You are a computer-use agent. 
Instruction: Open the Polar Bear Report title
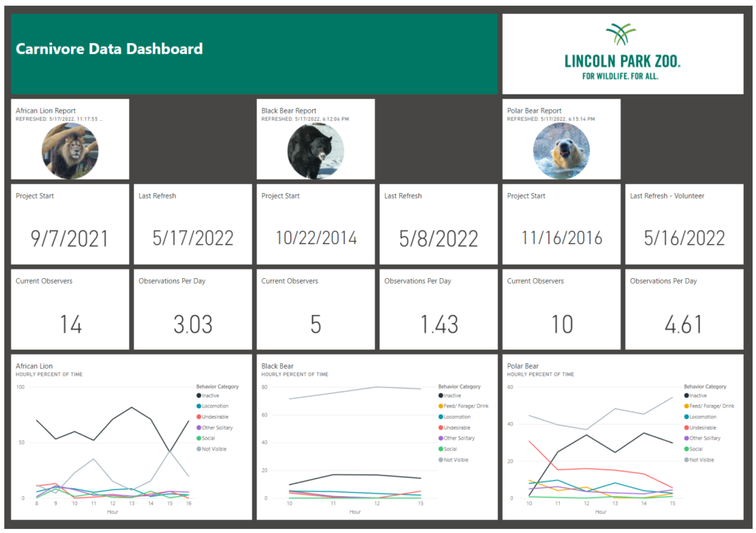534,111
